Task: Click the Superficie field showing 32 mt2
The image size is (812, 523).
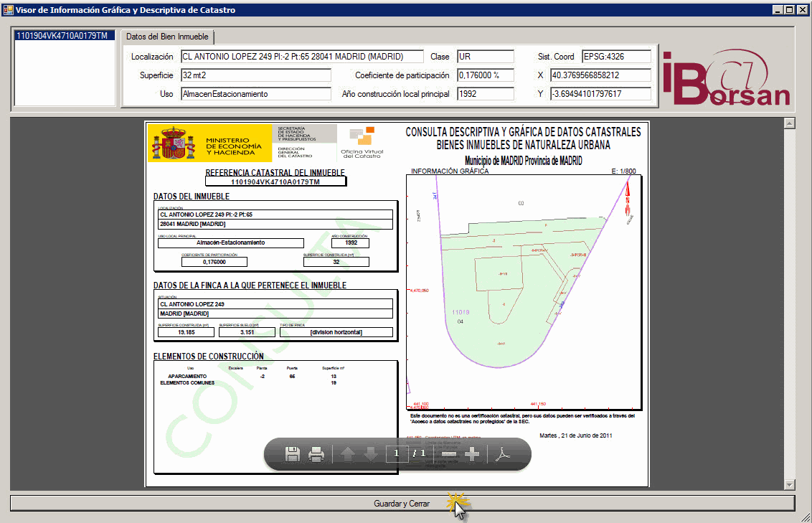Action: (256, 75)
